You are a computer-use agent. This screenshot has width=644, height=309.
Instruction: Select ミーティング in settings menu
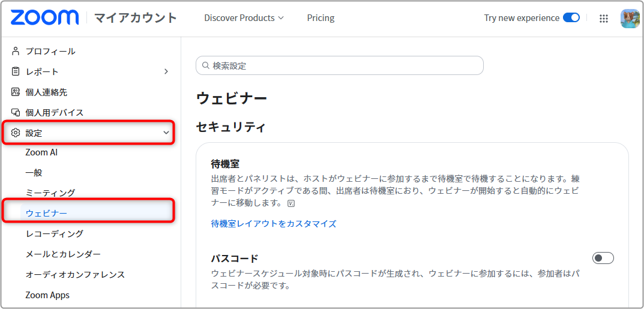50,193
